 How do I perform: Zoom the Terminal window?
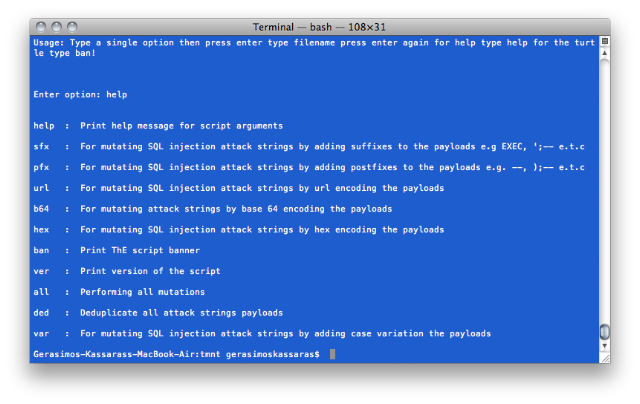point(72,27)
